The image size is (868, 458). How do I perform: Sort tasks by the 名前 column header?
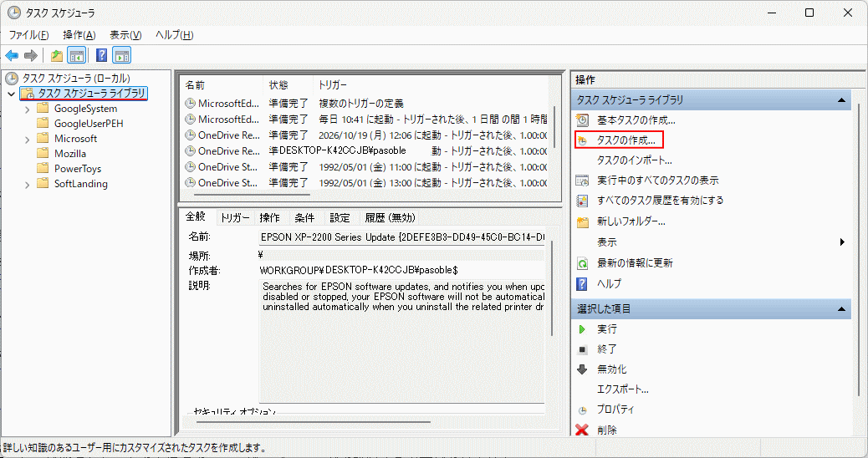(x=222, y=85)
